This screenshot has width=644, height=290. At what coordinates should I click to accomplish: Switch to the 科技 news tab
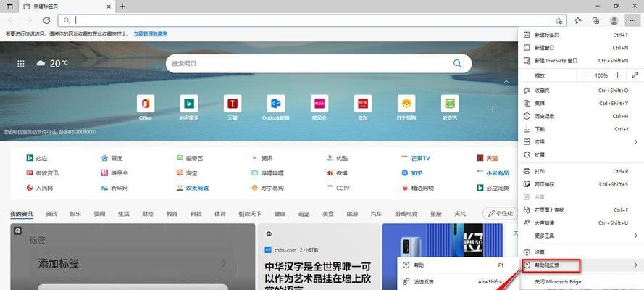coord(196,214)
